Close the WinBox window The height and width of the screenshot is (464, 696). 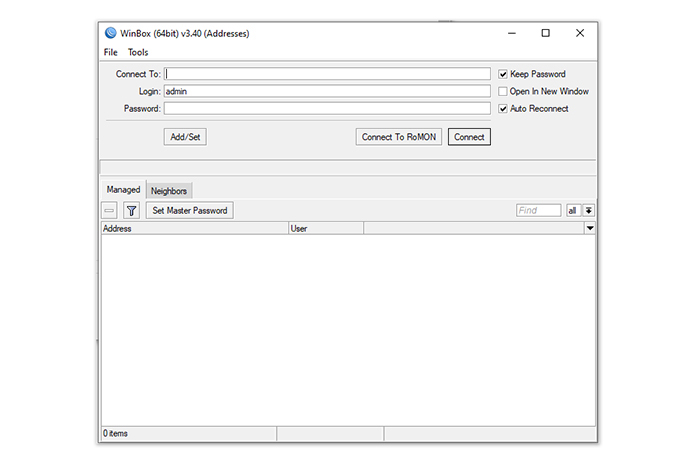pos(580,33)
